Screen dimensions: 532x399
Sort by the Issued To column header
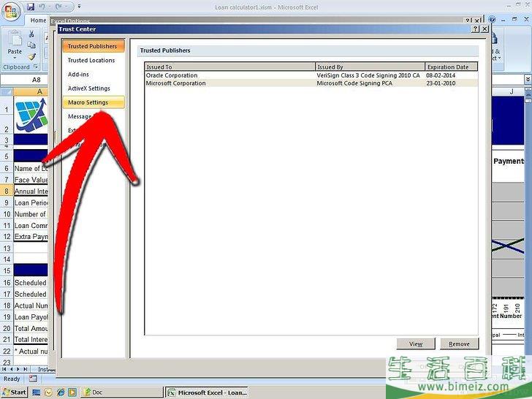tap(230, 66)
